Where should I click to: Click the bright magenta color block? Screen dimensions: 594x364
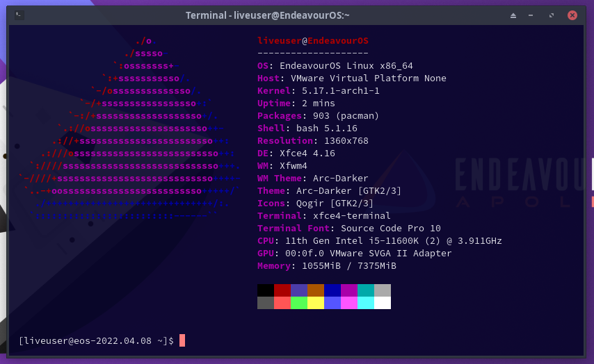pyautogui.click(x=349, y=303)
